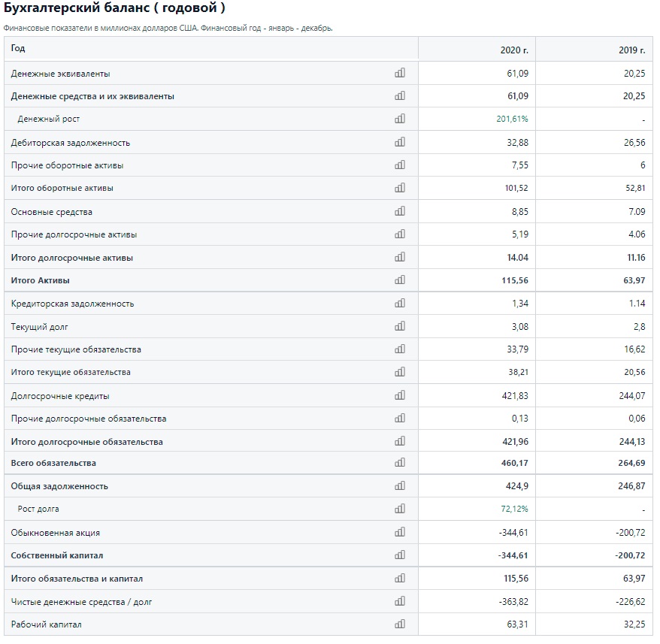Select 2020 value 101,52 for current assets

(x=516, y=188)
